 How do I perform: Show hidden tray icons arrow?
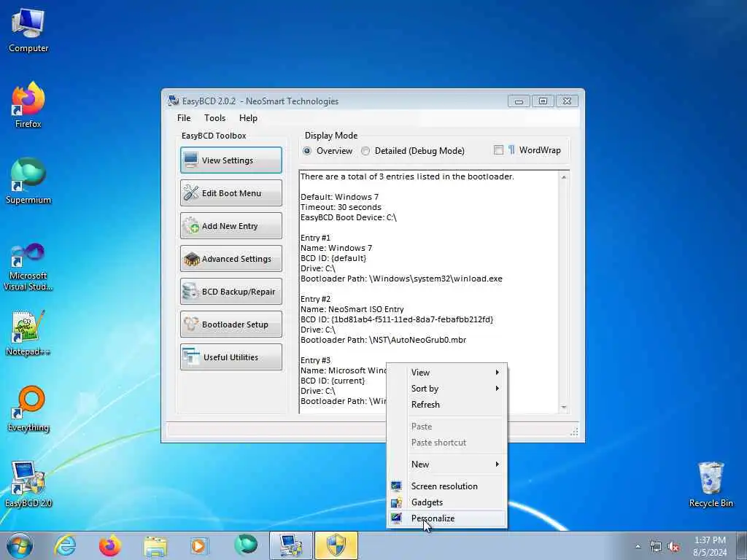[638, 547]
